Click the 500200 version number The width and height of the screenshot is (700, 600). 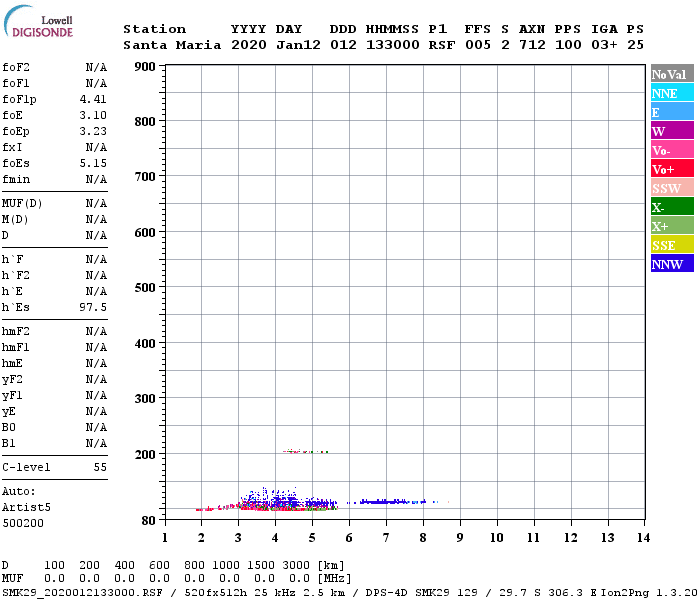(23, 523)
